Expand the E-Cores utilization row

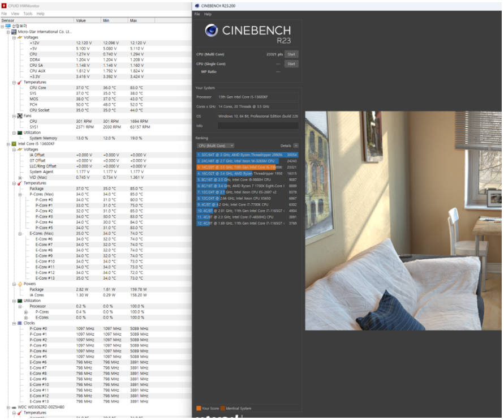pos(26,318)
